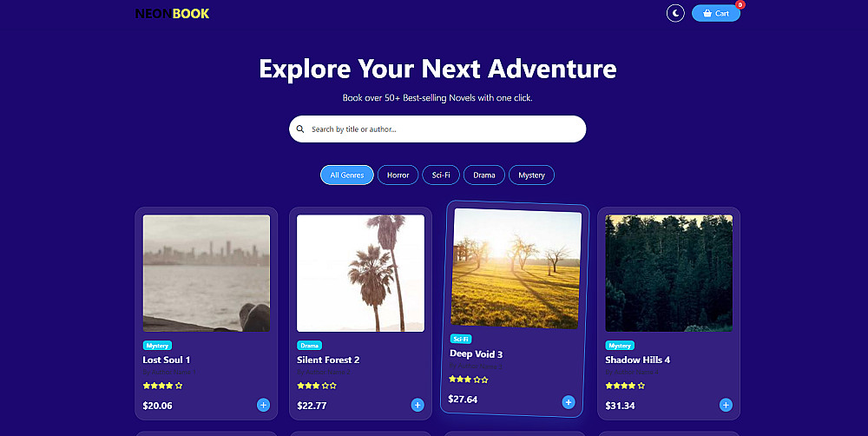The height and width of the screenshot is (436, 868).
Task: Choose the Mystery genre filter
Action: 531,175
